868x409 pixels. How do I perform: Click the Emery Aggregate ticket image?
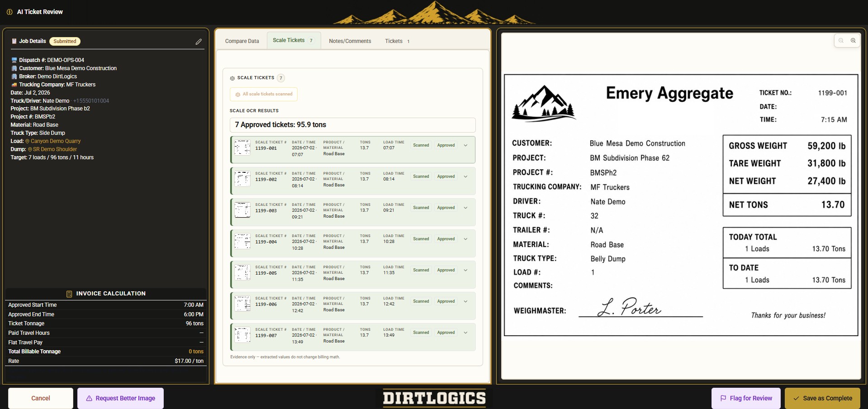tap(681, 205)
